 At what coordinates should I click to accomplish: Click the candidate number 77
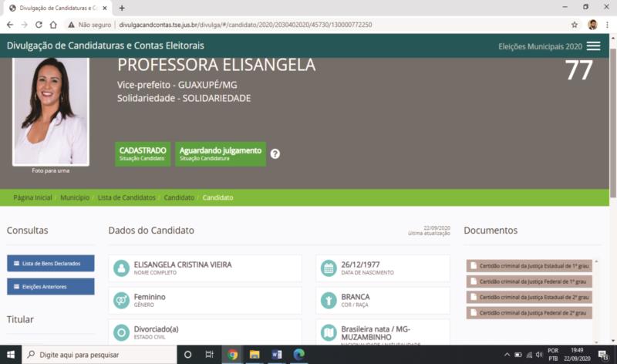click(578, 70)
